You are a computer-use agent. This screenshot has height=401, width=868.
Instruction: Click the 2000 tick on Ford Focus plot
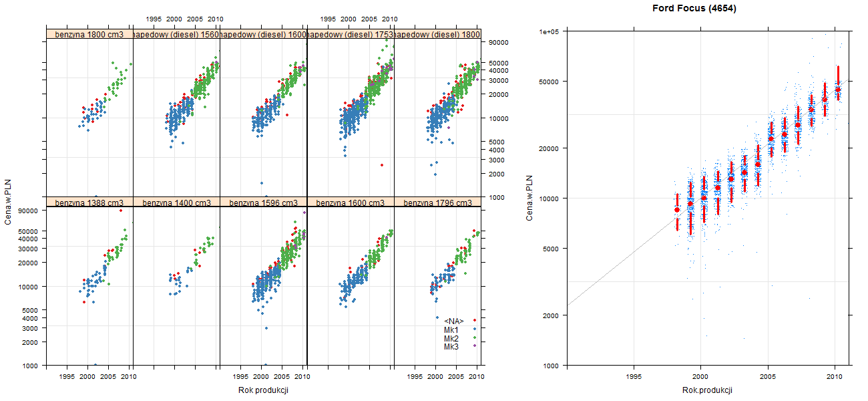tap(552, 315)
